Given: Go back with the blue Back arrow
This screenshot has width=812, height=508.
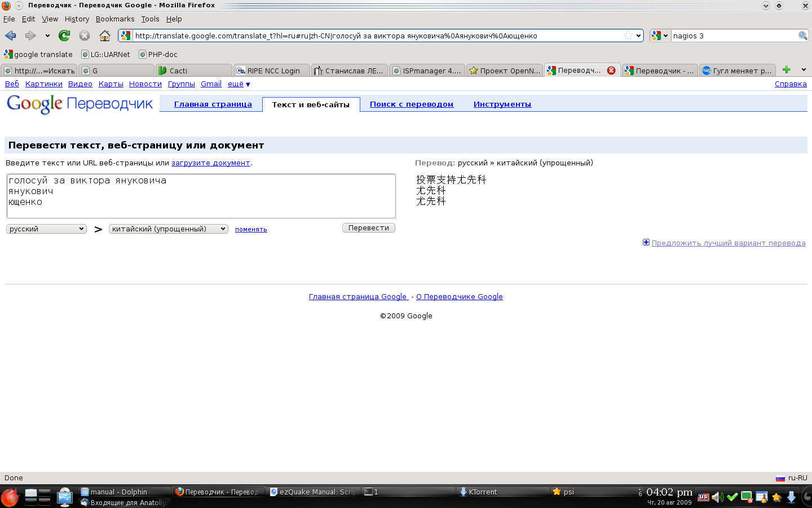Looking at the screenshot, I should [11, 36].
